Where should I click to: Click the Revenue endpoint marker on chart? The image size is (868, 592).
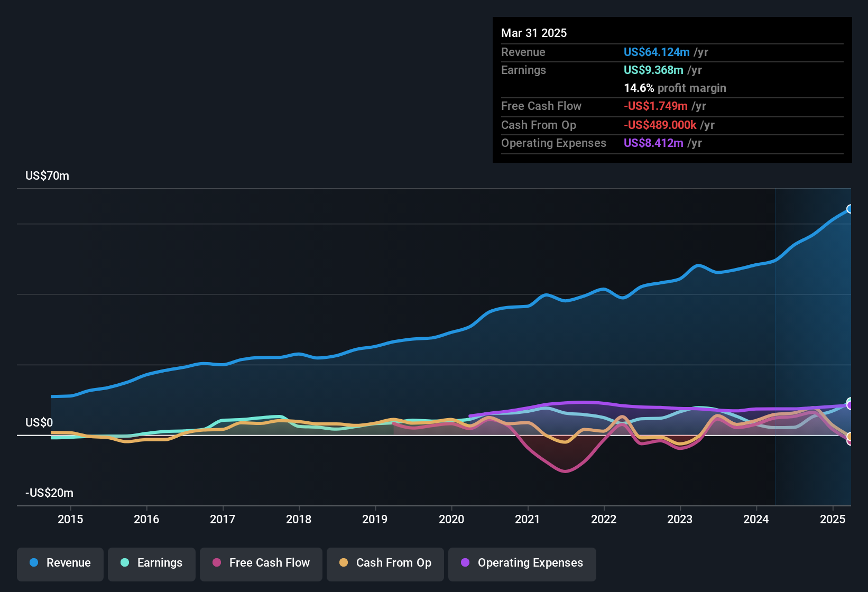pyautogui.click(x=850, y=209)
